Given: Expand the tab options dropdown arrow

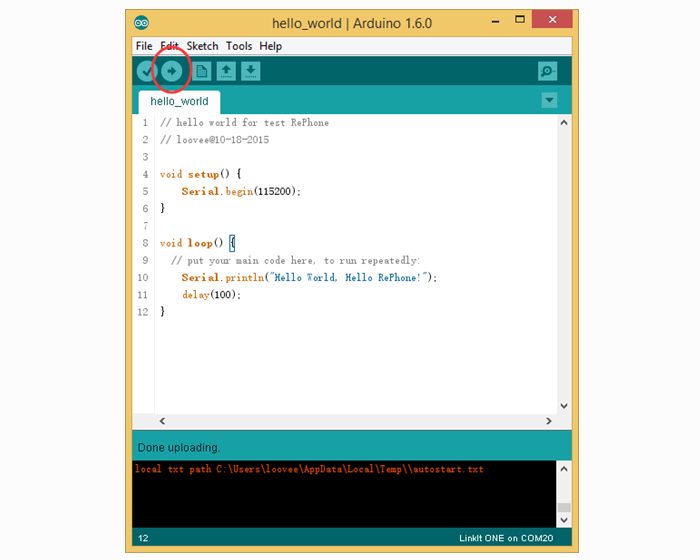Looking at the screenshot, I should pos(550,100).
